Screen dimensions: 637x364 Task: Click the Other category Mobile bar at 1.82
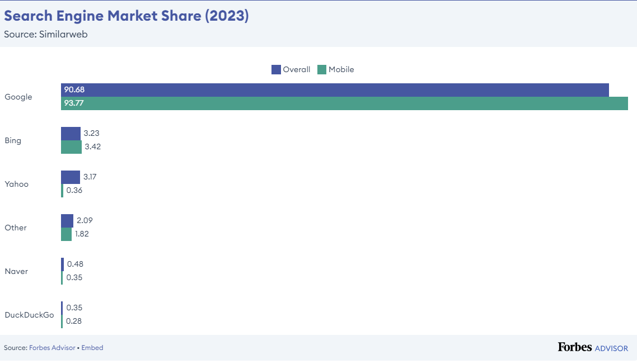pos(66,234)
